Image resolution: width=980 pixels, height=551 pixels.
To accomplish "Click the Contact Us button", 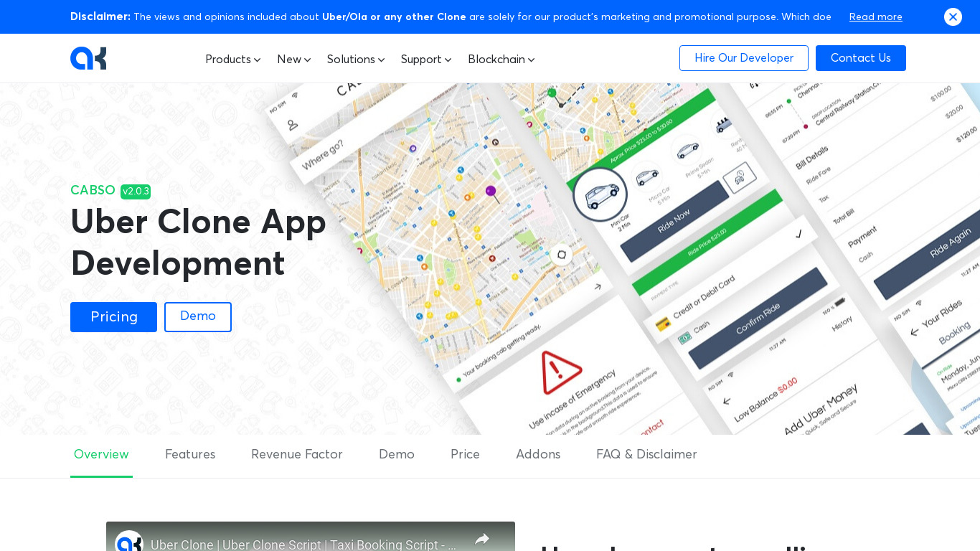I will coord(861,58).
